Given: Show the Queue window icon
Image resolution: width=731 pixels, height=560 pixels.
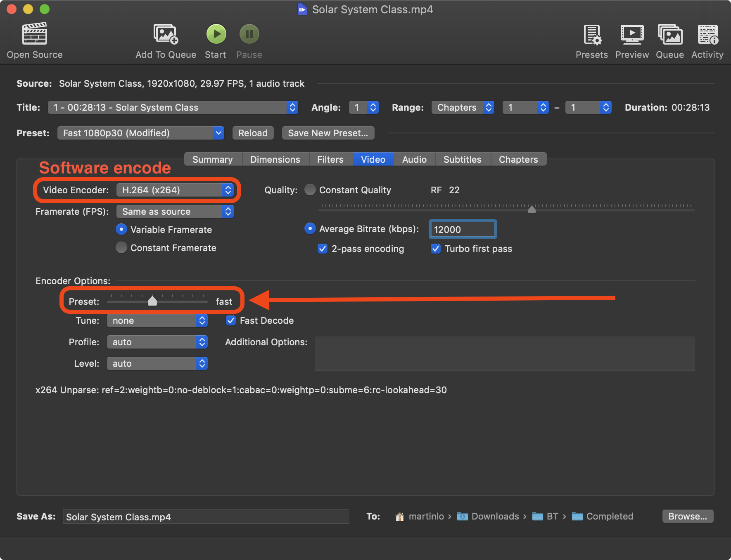Looking at the screenshot, I should tap(670, 35).
